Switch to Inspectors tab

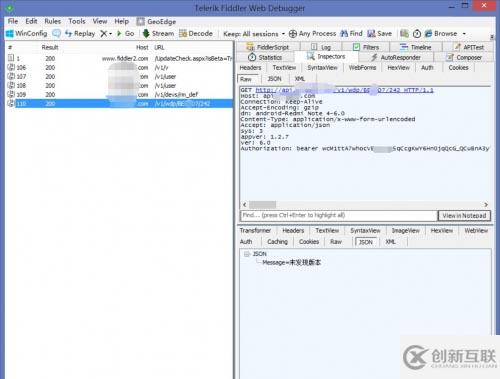326,57
